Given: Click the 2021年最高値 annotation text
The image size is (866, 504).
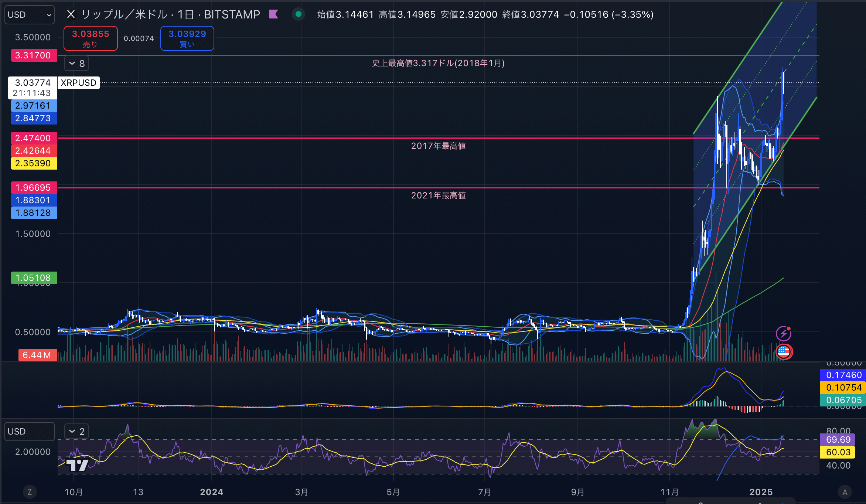Looking at the screenshot, I should coord(439,195).
